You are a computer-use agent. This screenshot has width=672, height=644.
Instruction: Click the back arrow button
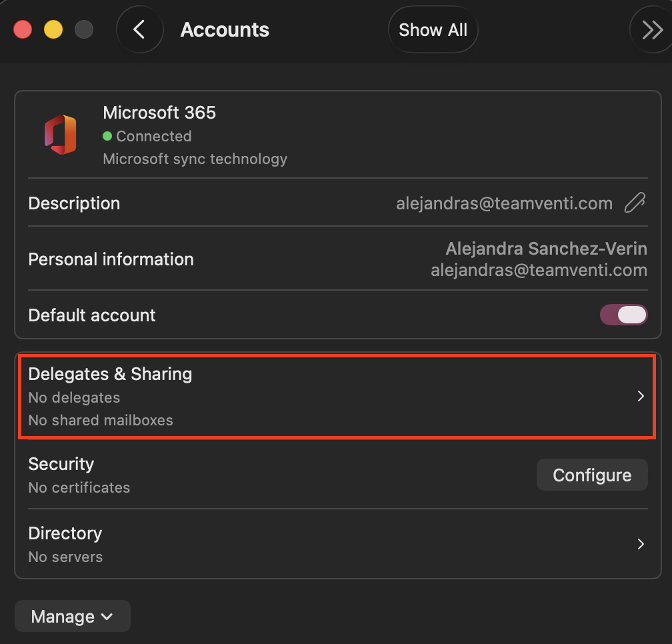point(139,30)
